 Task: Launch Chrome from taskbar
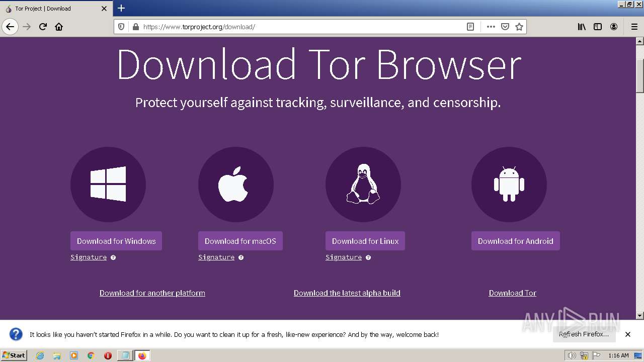point(91,355)
